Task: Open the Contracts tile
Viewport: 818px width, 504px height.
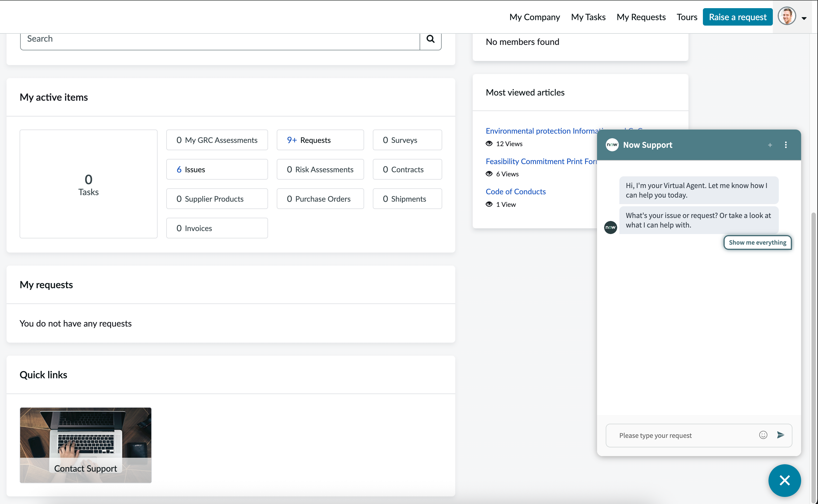Action: point(407,169)
